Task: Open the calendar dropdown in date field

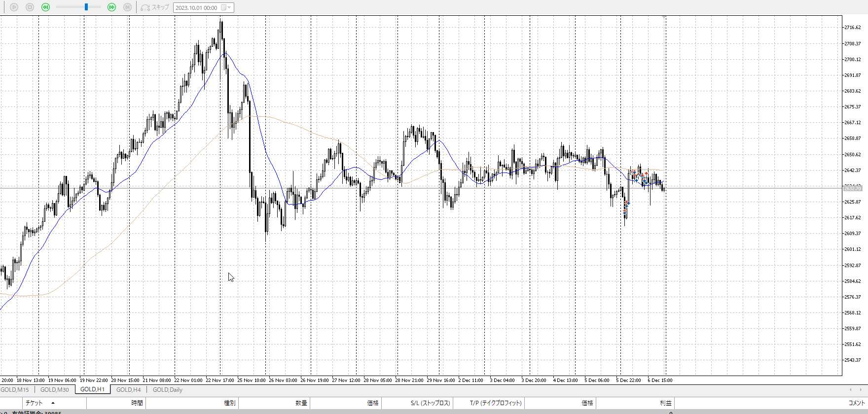Action: pyautogui.click(x=226, y=7)
